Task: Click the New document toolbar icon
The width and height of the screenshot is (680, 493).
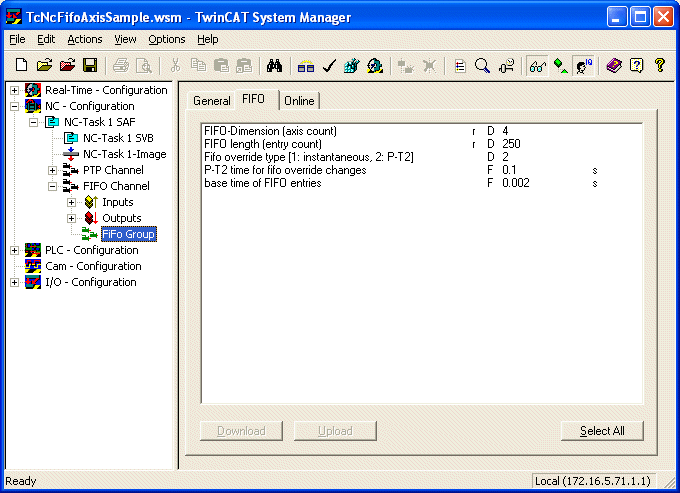Action: click(21, 66)
